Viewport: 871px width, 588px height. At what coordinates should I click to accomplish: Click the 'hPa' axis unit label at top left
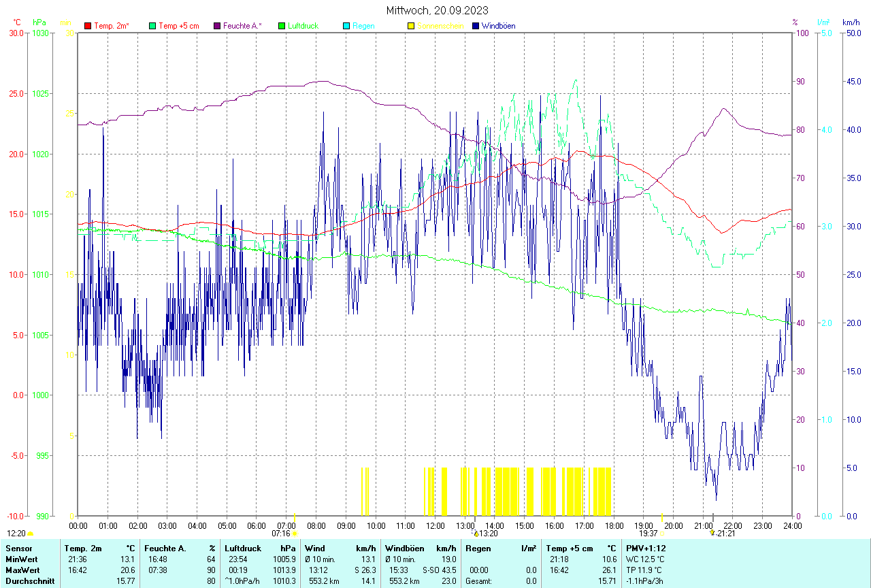tap(39, 22)
